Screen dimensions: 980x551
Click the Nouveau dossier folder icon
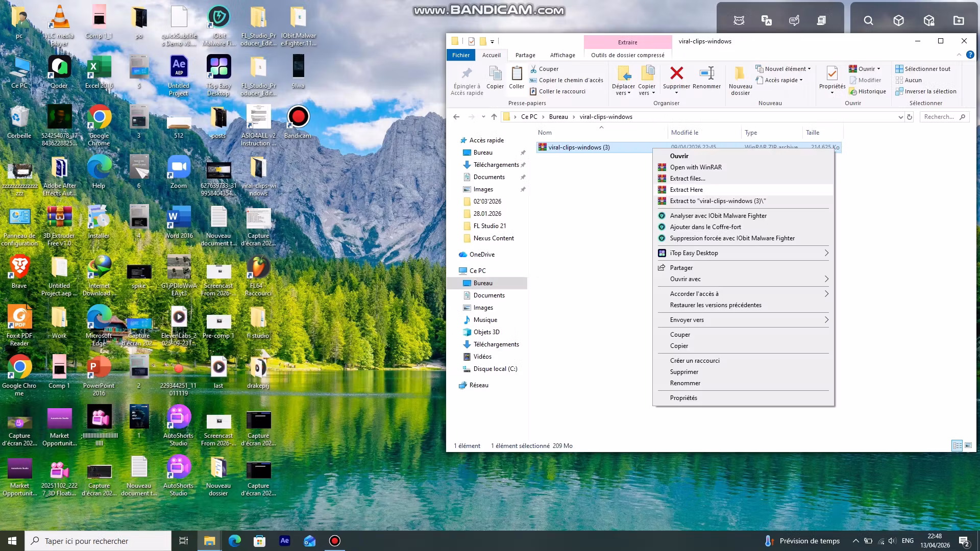pos(740,73)
